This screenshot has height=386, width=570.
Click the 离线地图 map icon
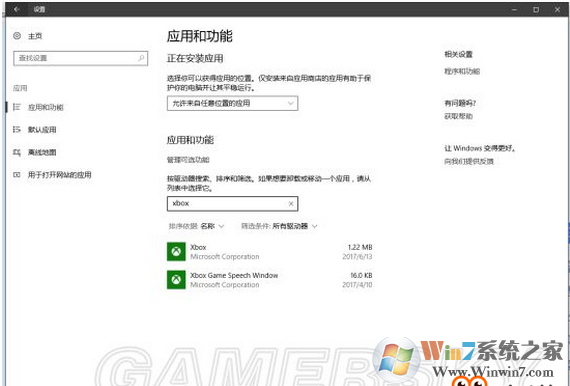pyautogui.click(x=17, y=152)
